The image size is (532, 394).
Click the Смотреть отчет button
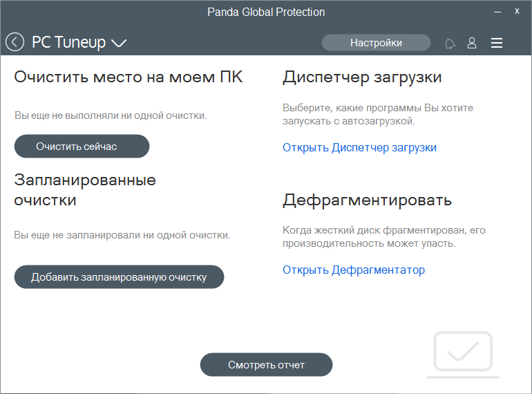[266, 365]
